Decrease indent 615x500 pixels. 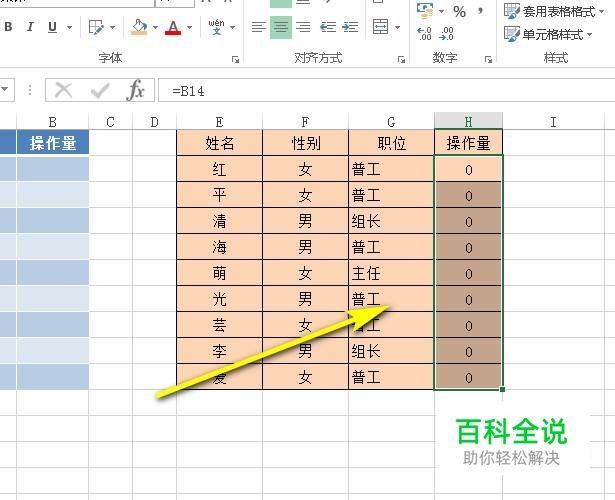[328, 27]
